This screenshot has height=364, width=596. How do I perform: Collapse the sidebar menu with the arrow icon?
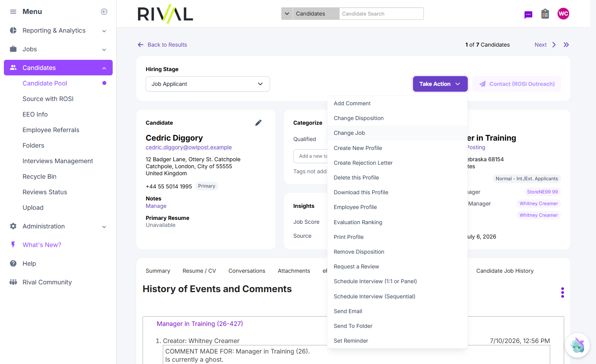pyautogui.click(x=104, y=12)
